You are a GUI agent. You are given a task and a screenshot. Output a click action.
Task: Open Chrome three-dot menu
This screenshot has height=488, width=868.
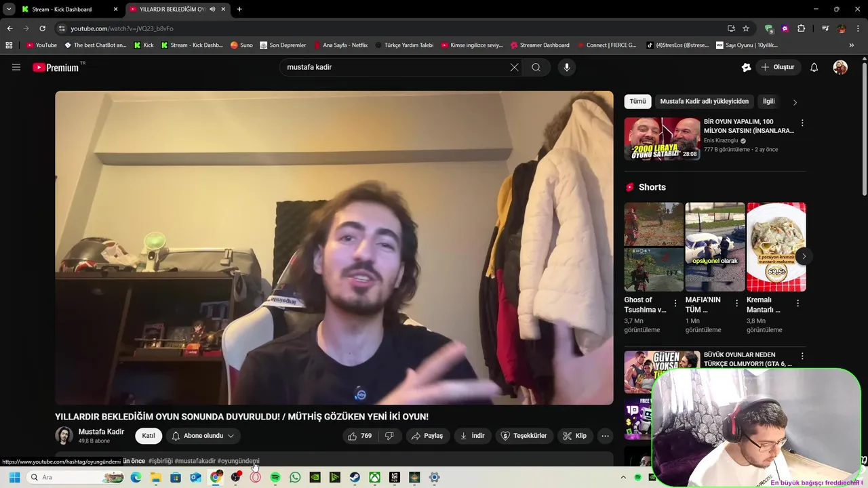(x=858, y=28)
